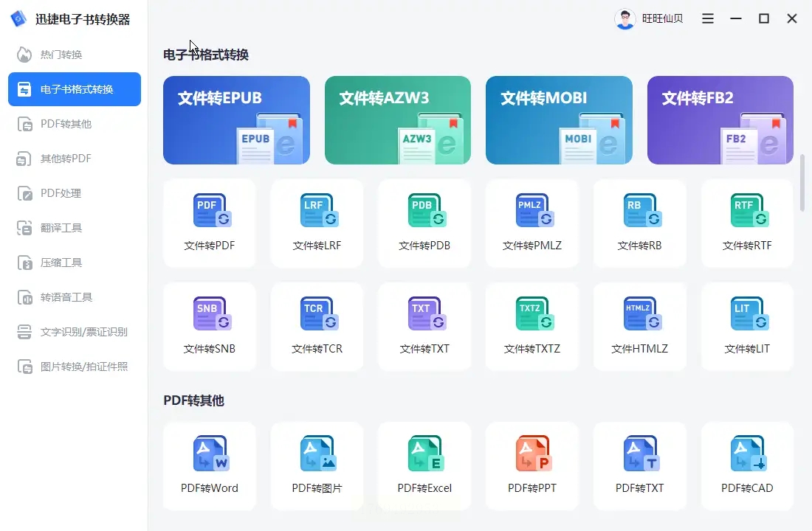Image resolution: width=812 pixels, height=531 pixels.
Task: Choose the 文件转PMLZ tool
Action: click(531, 223)
